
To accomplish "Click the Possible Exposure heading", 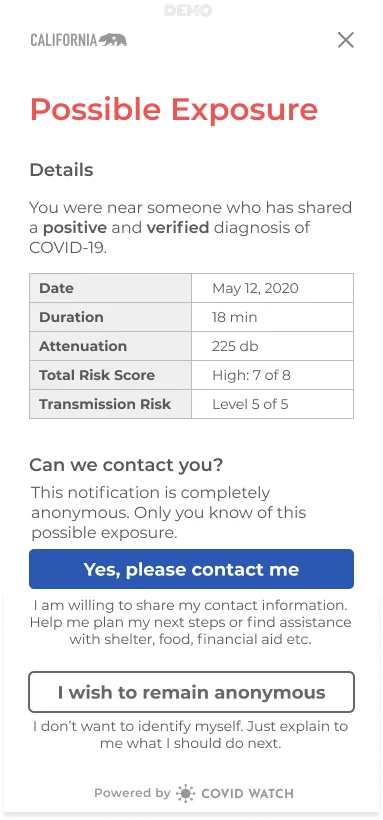I will (x=174, y=110).
